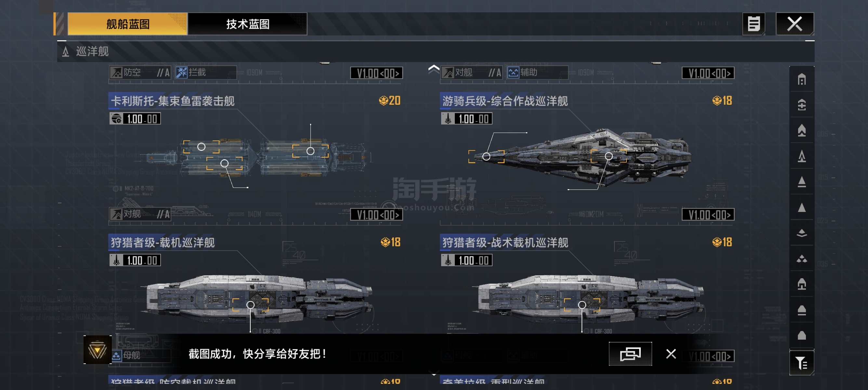Collapse the 巡洋舰 section header
Viewport: 868px width, 390px height.
point(436,52)
